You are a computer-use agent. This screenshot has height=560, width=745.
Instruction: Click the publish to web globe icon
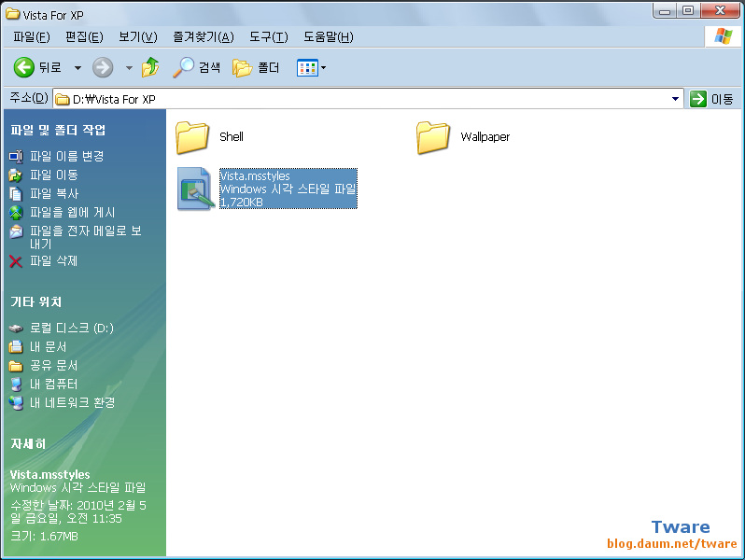coord(16,212)
